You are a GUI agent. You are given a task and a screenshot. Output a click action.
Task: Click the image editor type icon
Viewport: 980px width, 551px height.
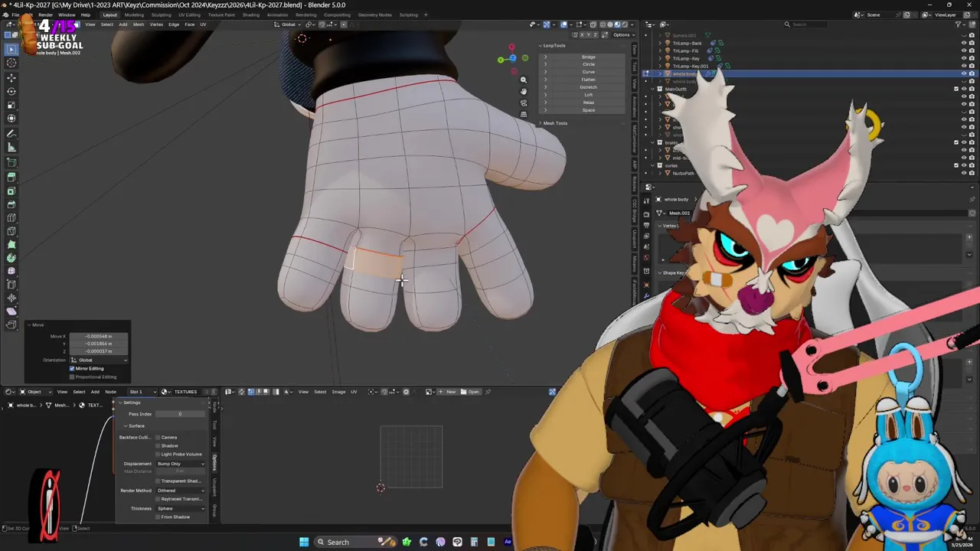coord(230,392)
